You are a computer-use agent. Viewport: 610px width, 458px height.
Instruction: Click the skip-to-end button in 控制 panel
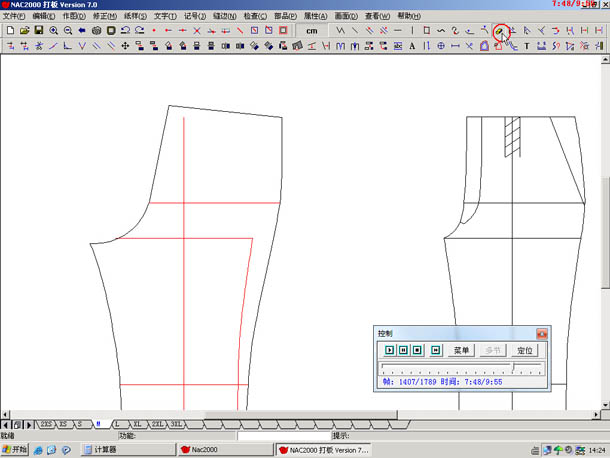[x=436, y=350]
